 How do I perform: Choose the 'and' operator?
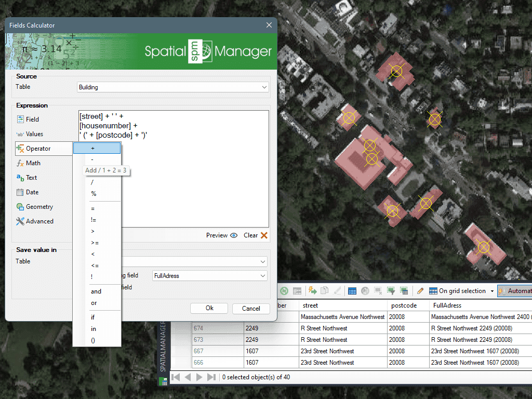click(97, 291)
